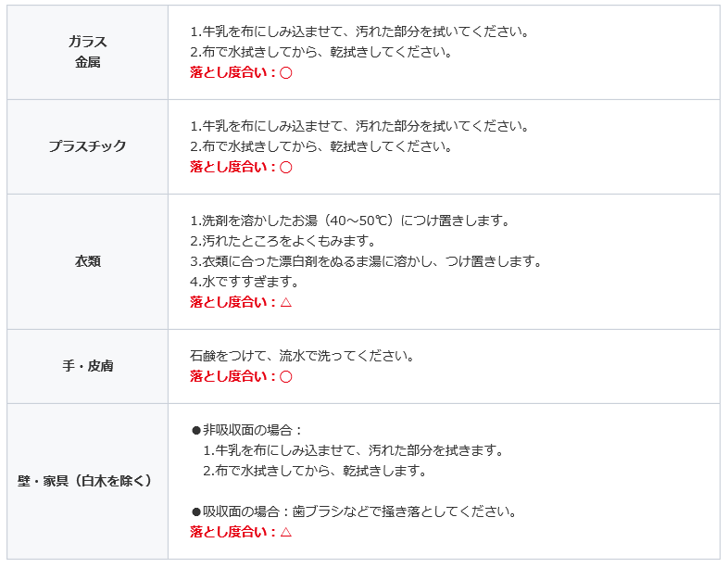Image resolution: width=728 pixels, height=568 pixels.
Task: Click the triangle rating in 壁・家具 row
Action: [286, 532]
